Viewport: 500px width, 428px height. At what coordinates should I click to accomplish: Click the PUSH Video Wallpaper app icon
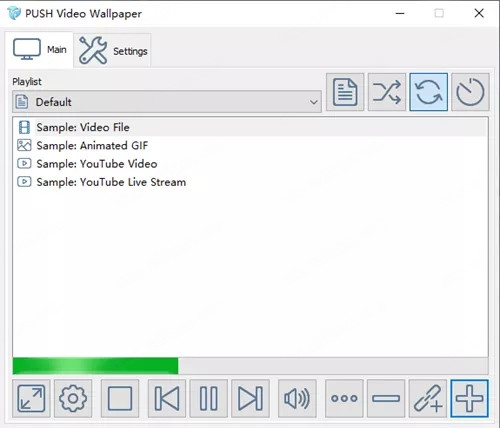coord(14,13)
